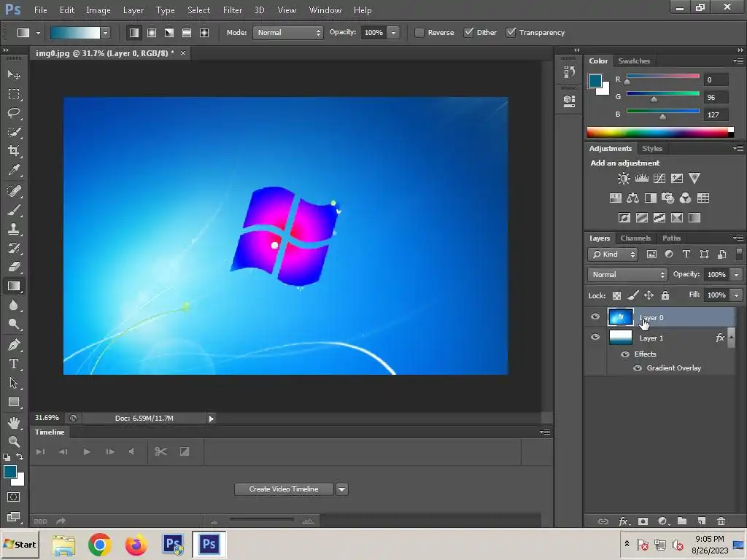747x560 pixels.
Task: Select the Path Selection tool
Action: tap(14, 383)
